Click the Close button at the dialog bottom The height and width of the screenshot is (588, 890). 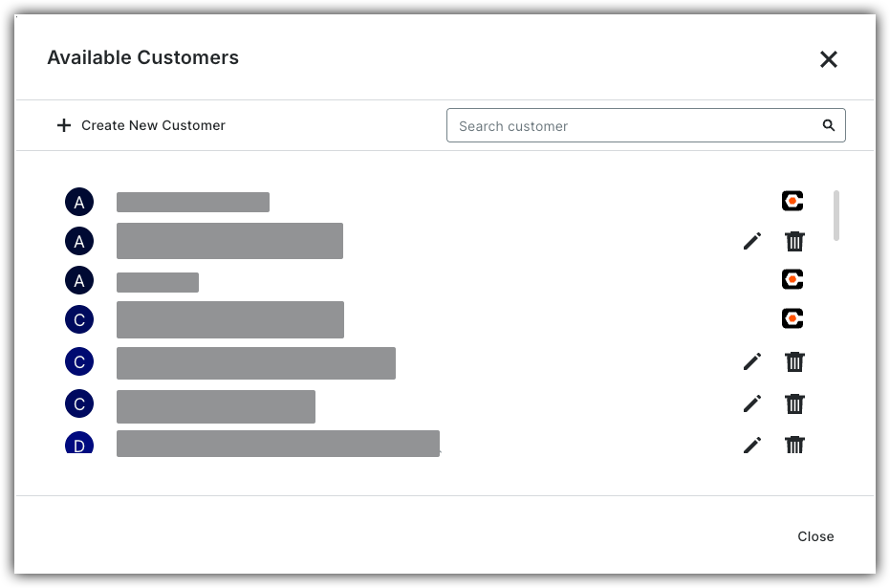click(x=815, y=536)
